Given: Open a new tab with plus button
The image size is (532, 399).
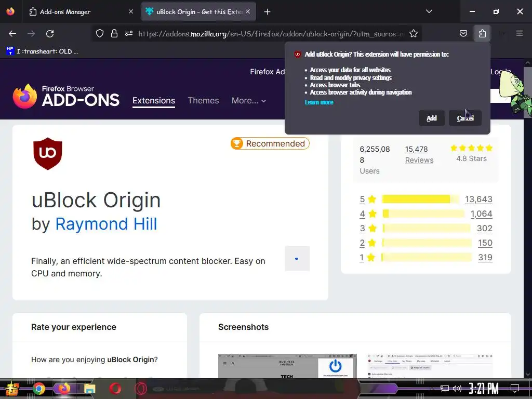Looking at the screenshot, I should pyautogui.click(x=268, y=12).
